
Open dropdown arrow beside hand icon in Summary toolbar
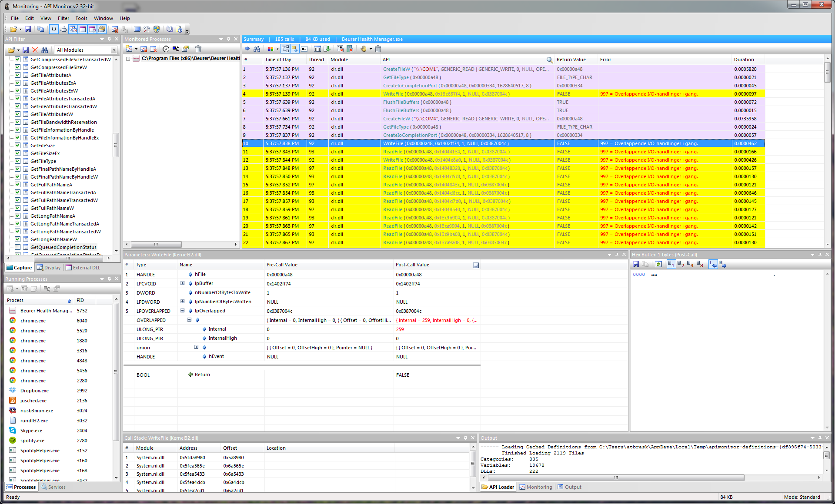click(x=371, y=49)
